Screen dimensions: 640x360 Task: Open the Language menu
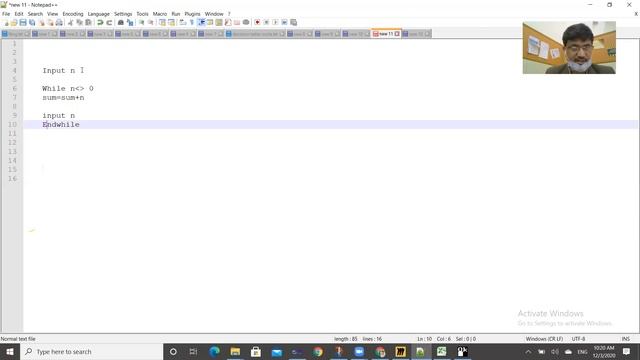point(98,14)
